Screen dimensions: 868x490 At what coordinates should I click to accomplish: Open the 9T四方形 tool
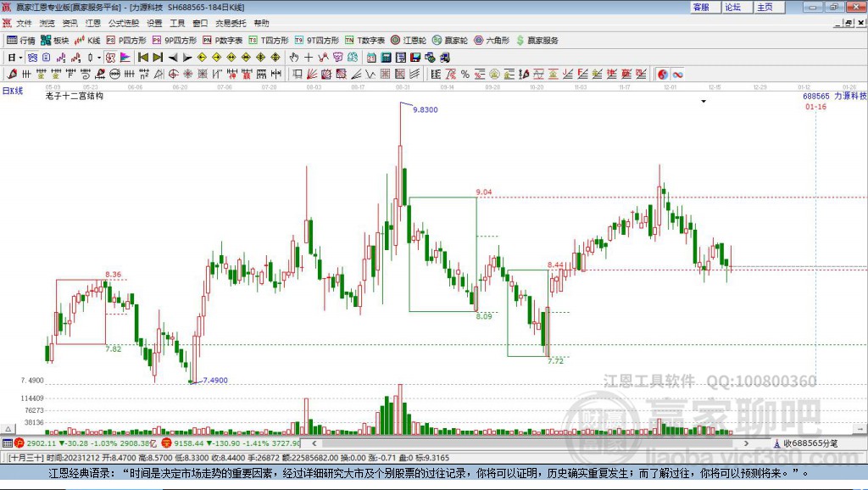click(317, 41)
